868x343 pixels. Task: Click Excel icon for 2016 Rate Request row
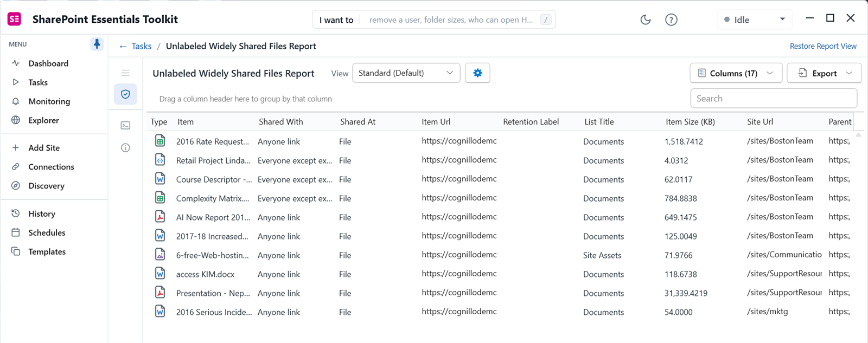(160, 141)
